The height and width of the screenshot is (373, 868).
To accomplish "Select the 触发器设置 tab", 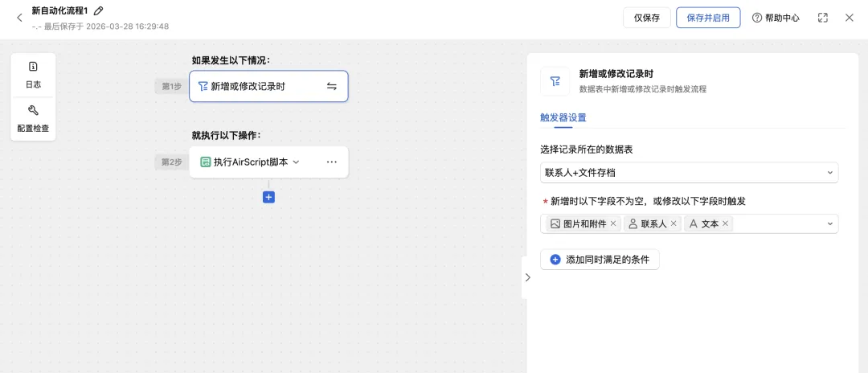I will coord(563,117).
